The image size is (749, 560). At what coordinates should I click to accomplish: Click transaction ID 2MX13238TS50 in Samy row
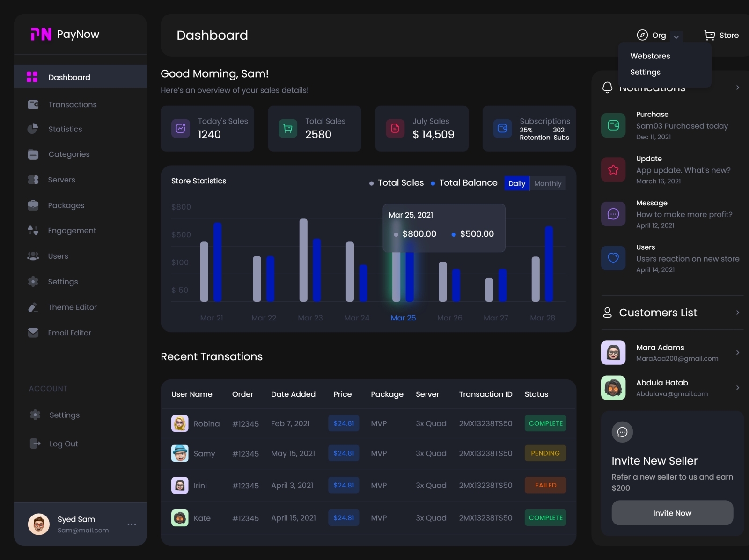485,453
